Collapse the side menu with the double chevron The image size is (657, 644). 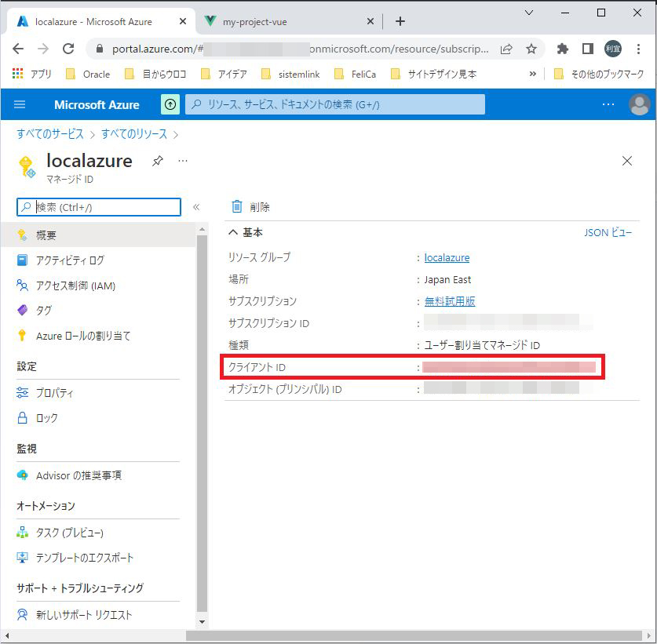pyautogui.click(x=196, y=207)
